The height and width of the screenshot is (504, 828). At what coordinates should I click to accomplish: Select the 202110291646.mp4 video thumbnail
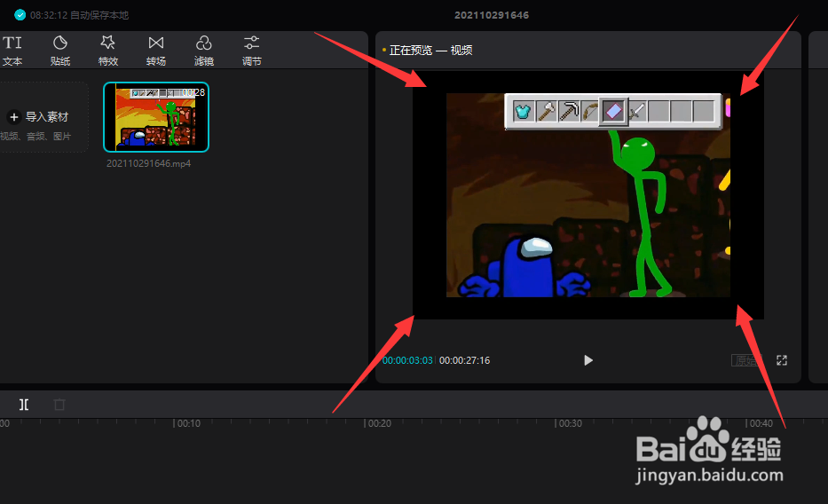pyautogui.click(x=156, y=117)
